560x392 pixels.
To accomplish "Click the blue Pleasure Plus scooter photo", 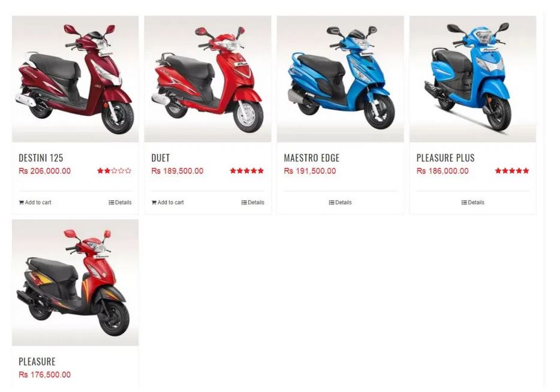I will tap(473, 79).
